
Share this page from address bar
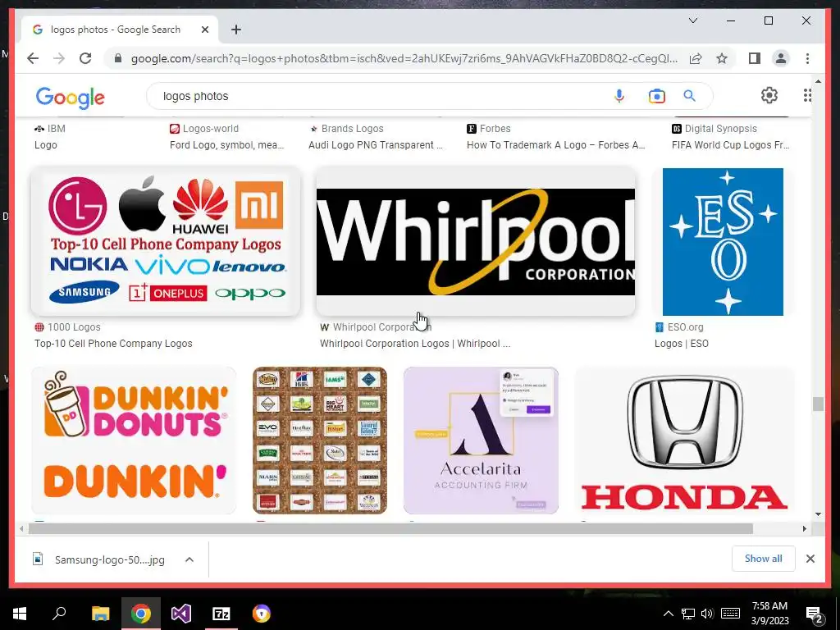(x=696, y=58)
